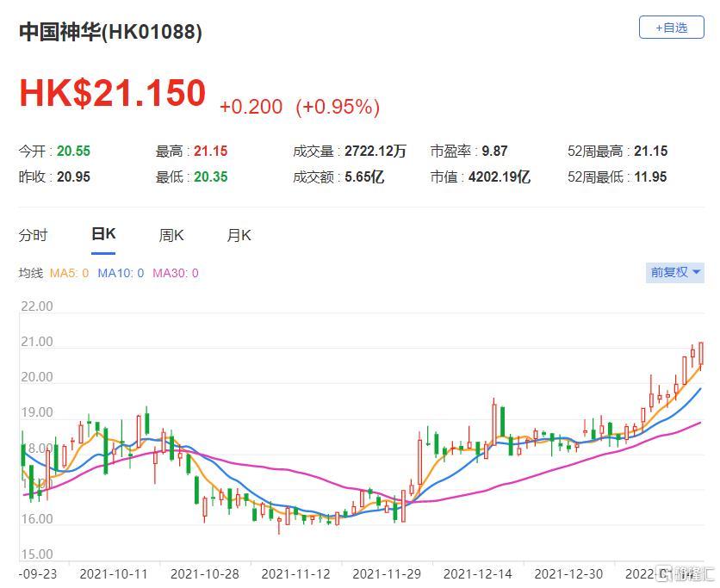Viewport: 720px width, 588px height.
Task: Click the HK$21.150 current price
Action: click(x=113, y=93)
